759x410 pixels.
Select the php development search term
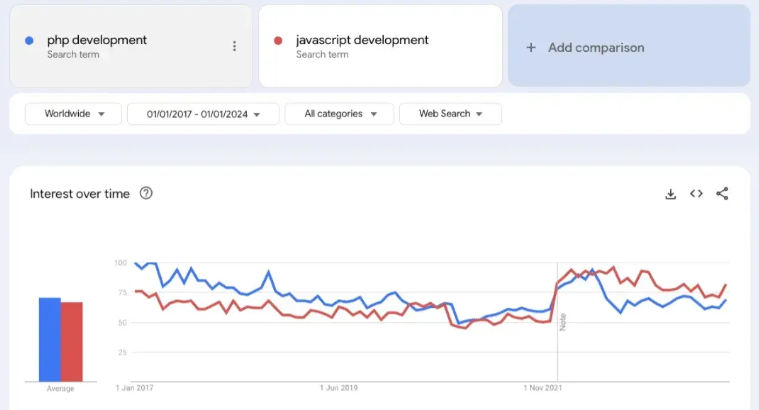tap(96, 40)
